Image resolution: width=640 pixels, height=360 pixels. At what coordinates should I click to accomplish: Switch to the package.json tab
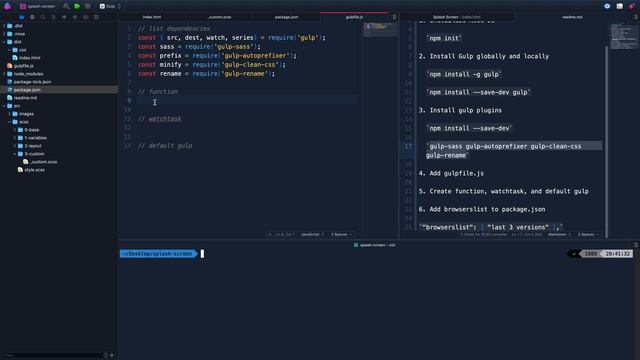pyautogui.click(x=287, y=17)
